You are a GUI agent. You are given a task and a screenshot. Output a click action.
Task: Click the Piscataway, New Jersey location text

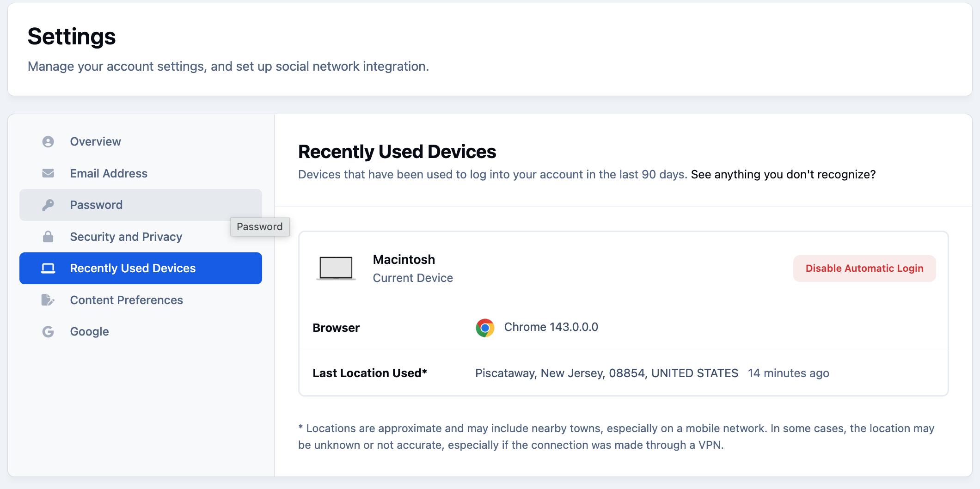pos(607,373)
